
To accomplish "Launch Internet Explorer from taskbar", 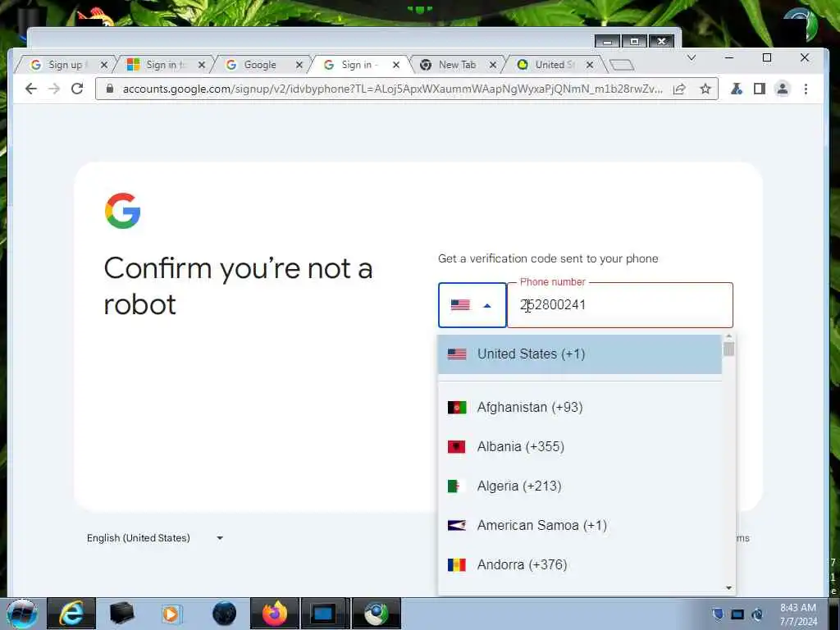I will coord(71,614).
